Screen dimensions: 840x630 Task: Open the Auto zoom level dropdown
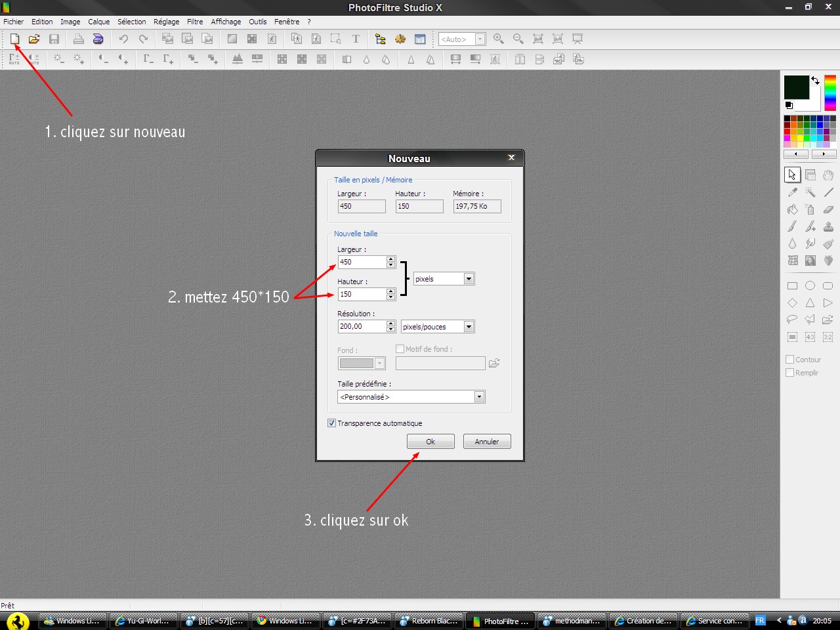point(480,39)
